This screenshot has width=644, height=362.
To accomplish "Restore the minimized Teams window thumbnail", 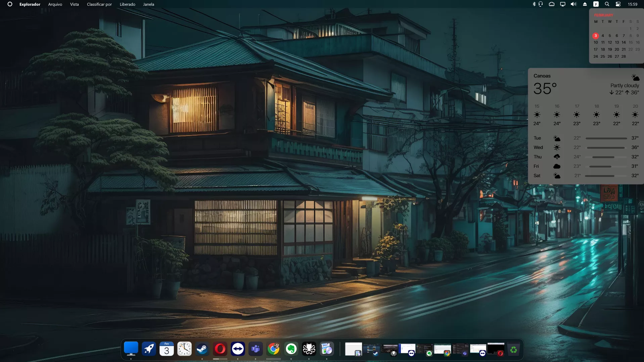I will tap(460, 349).
